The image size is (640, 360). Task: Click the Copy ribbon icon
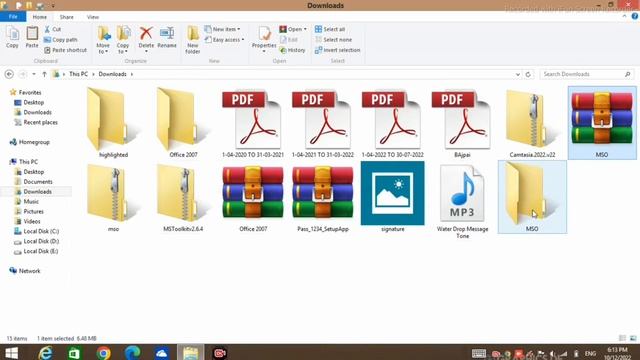click(12, 37)
